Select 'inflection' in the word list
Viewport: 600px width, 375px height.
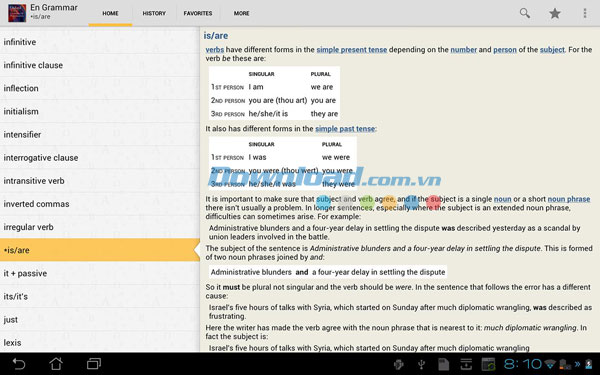(x=100, y=88)
